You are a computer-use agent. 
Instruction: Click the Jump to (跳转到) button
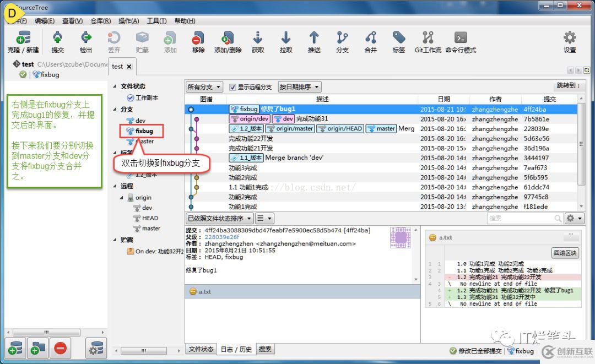(568, 86)
